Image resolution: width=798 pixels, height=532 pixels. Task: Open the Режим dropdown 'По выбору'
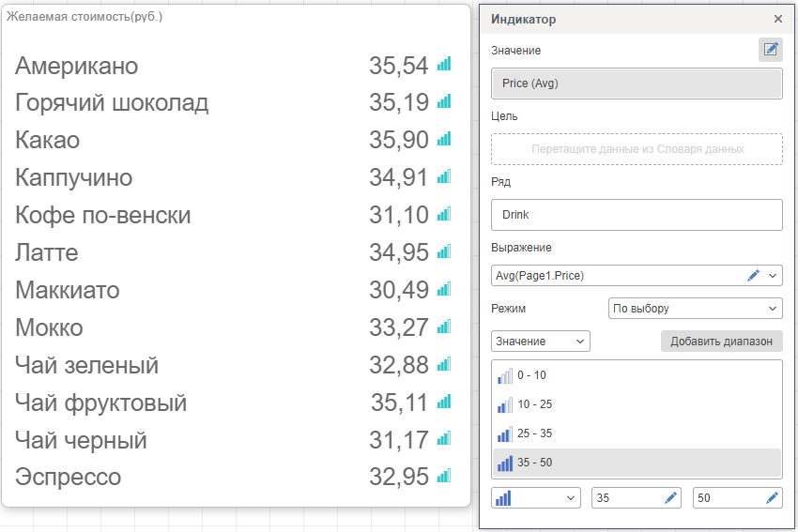click(695, 308)
